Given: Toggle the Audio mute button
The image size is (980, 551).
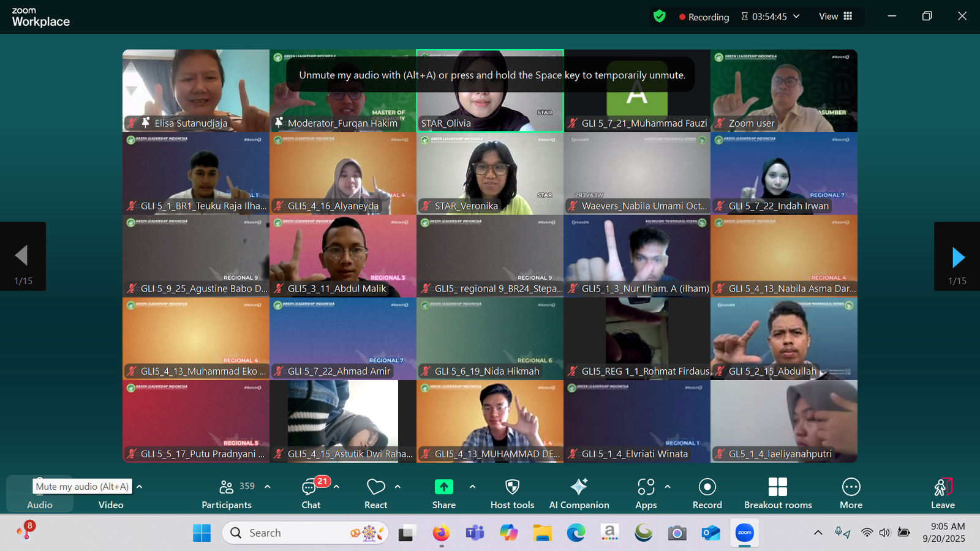Looking at the screenshot, I should [x=40, y=493].
